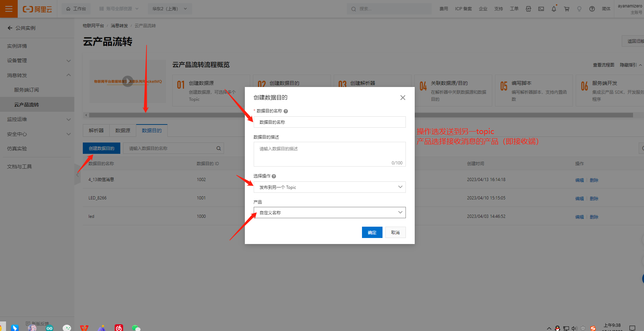
Task: Click 编辑 link for 4_13微信消息 row
Action: pos(579,180)
